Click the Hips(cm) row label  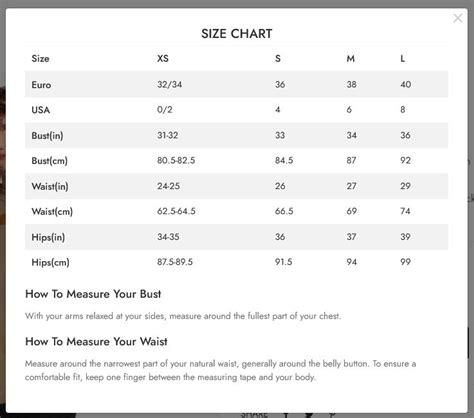pyautogui.click(x=50, y=263)
